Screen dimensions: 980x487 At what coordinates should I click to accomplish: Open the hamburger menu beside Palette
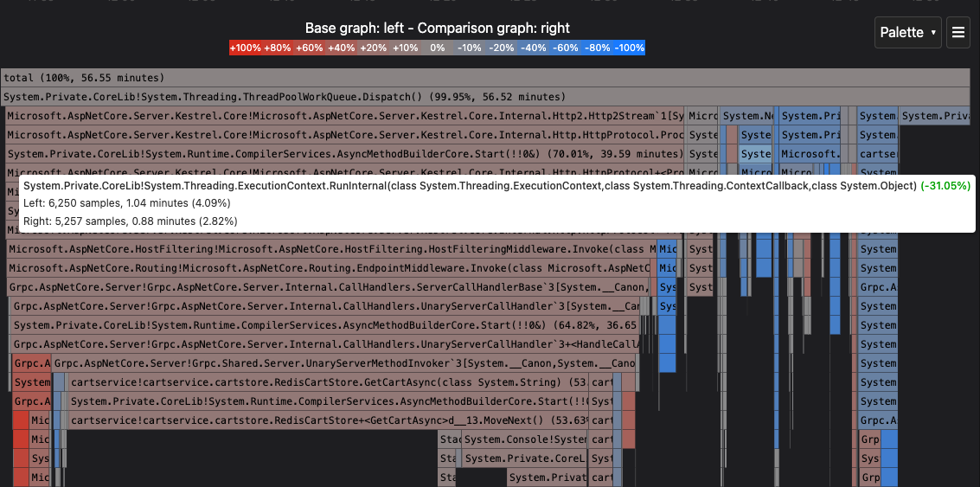click(958, 33)
